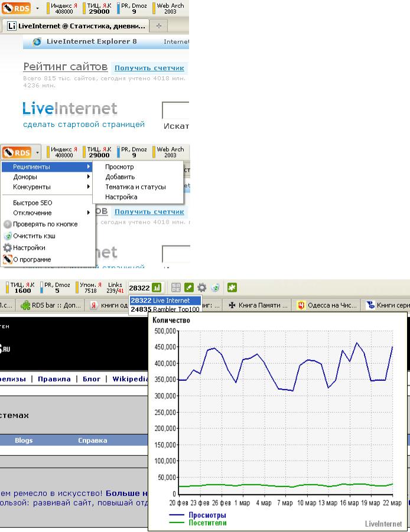This screenshot has width=410, height=532.
Task: Click PR, Dmoz 5 indicator
Action: tap(55, 288)
